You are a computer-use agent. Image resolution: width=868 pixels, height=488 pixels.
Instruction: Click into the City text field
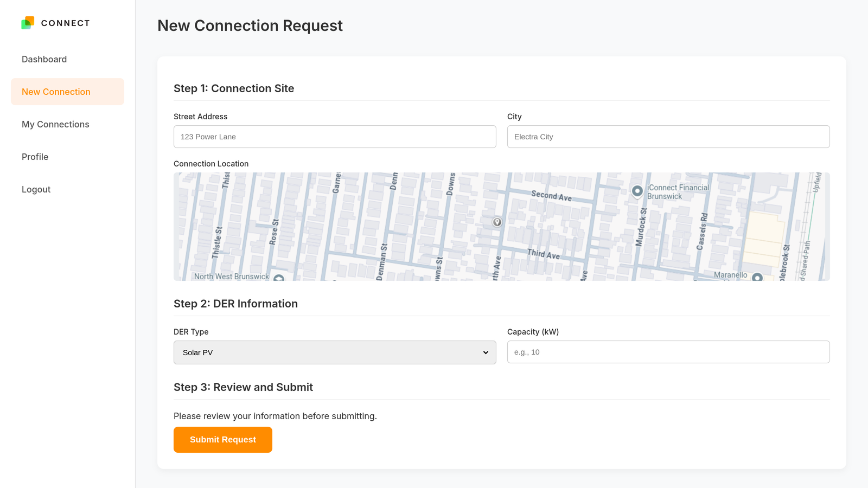point(668,137)
